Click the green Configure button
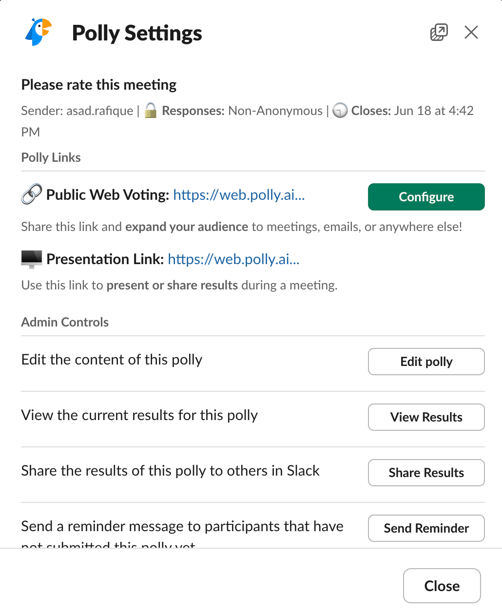 point(426,197)
